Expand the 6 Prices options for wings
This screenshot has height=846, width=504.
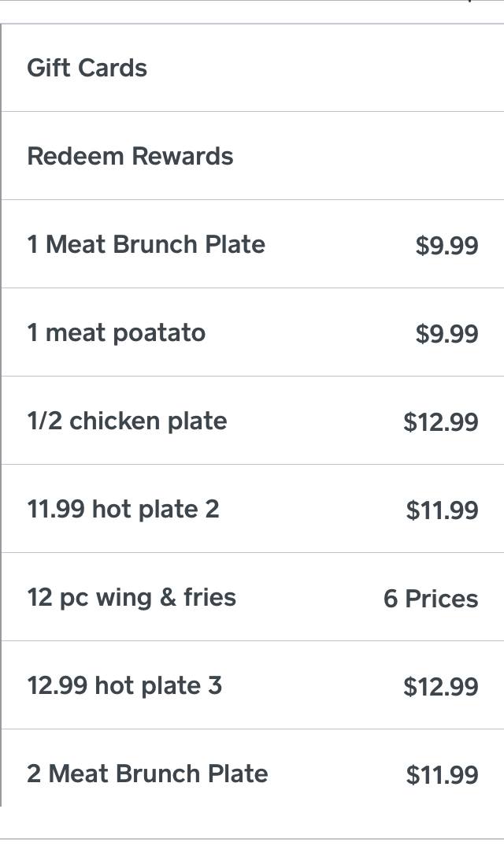coord(431,599)
